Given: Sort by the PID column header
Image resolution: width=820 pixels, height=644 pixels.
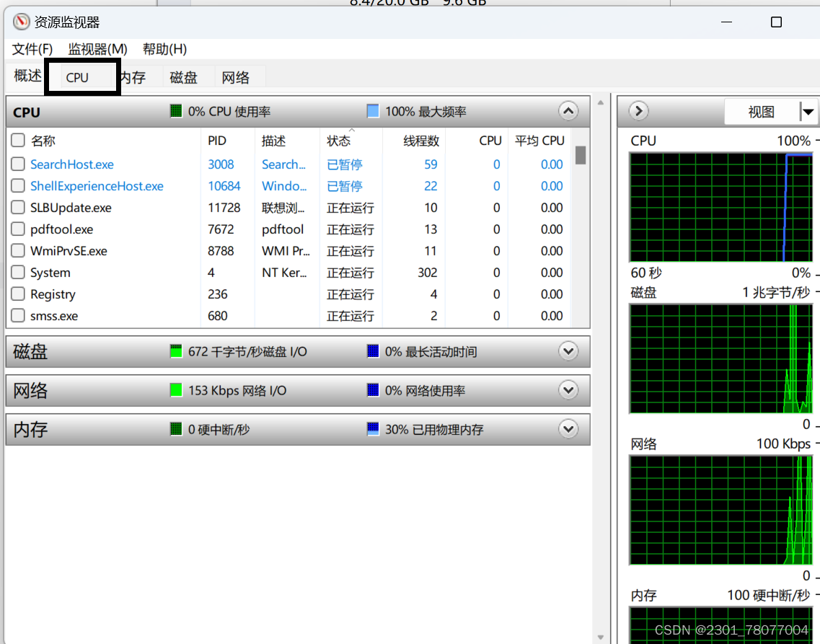Looking at the screenshot, I should pyautogui.click(x=217, y=140).
